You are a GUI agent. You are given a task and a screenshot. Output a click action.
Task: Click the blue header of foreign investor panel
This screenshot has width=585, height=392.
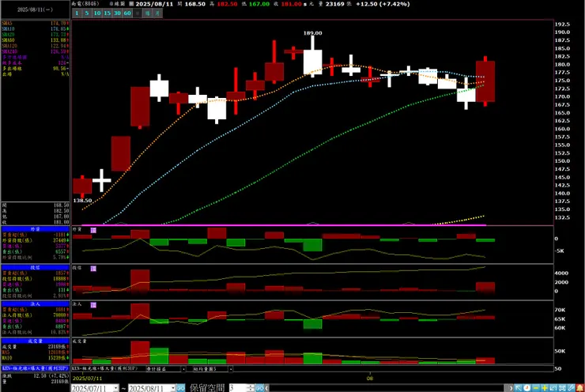35,229
